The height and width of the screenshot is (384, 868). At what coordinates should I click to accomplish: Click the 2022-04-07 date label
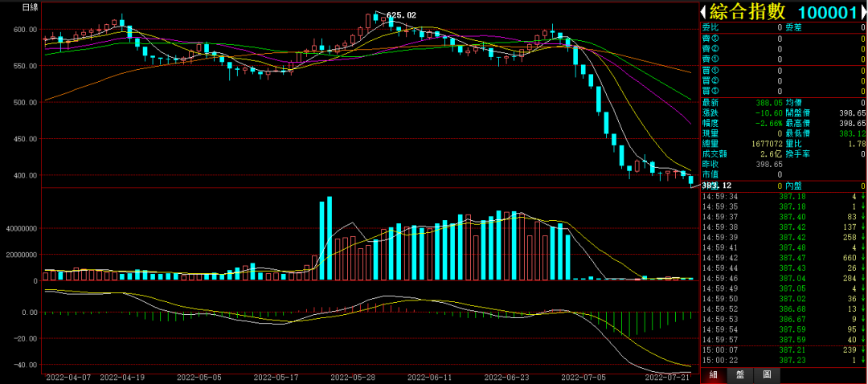(x=67, y=378)
